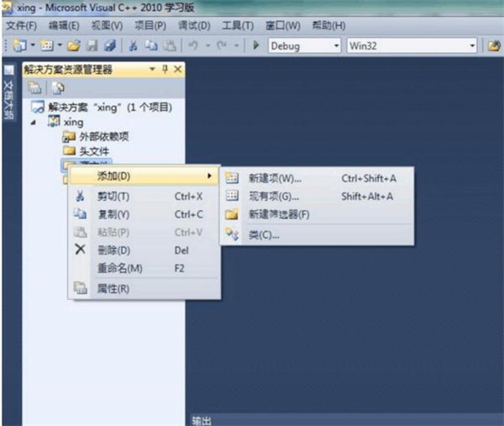Open the Add New Item dropdown arrow
504x426 pixels.
(60, 45)
